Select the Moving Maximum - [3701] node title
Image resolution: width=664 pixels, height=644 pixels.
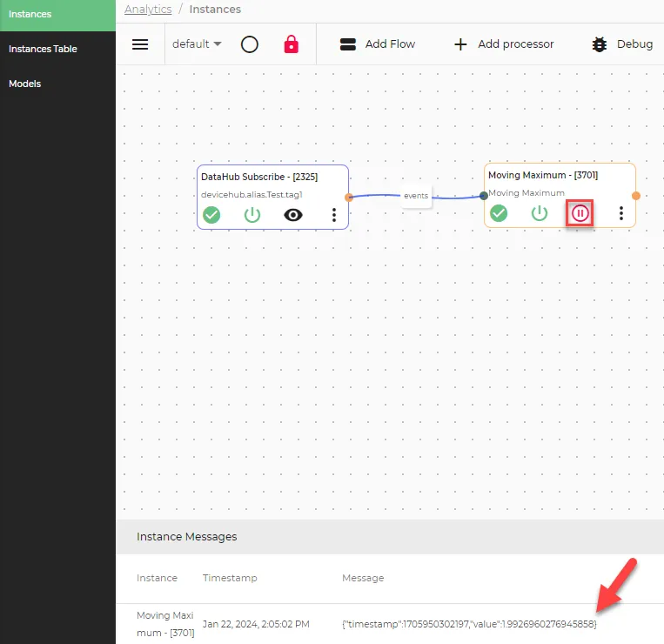coord(543,175)
